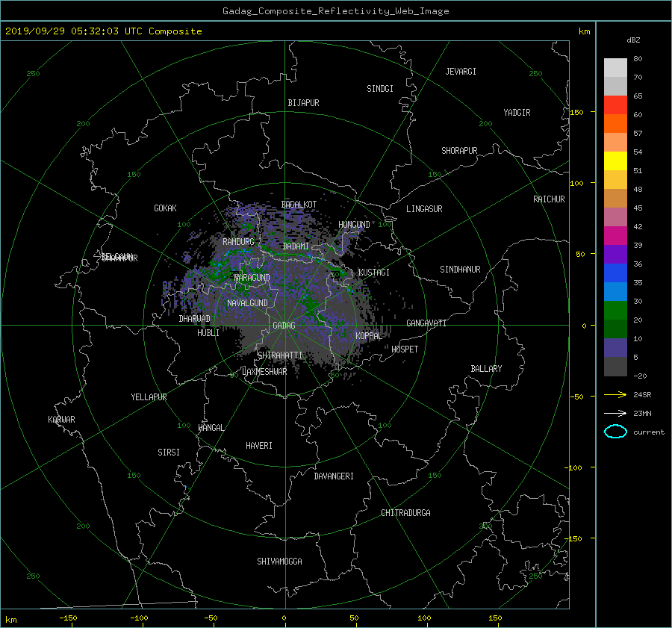Click the BADAMI city label
The image size is (672, 628).
click(296, 246)
